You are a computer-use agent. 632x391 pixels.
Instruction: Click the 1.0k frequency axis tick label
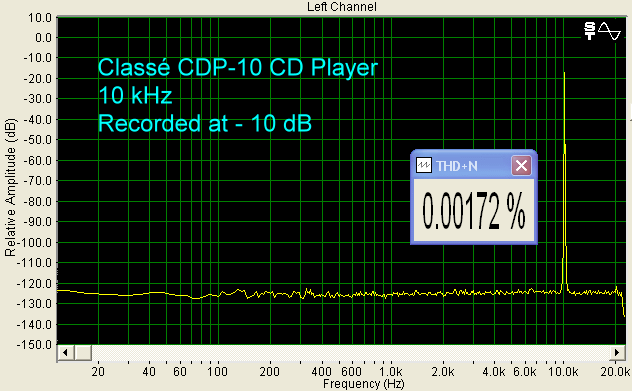pyautogui.click(x=391, y=372)
